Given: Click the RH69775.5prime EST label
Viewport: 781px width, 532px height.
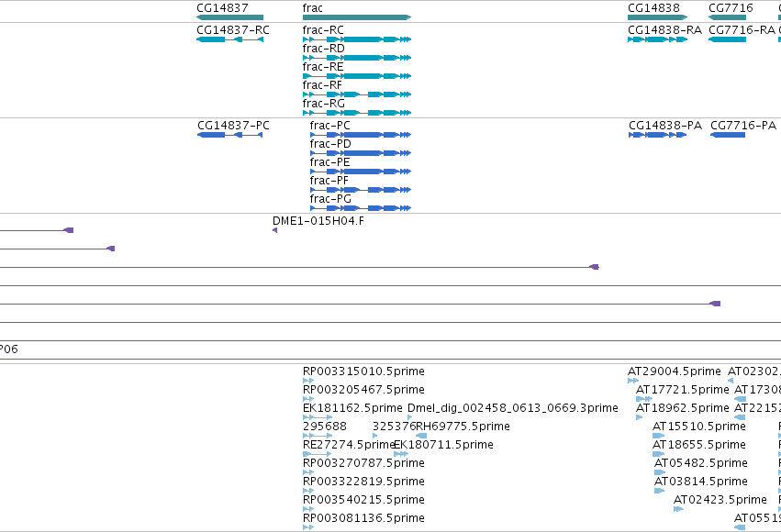Looking at the screenshot, I should (463, 427).
